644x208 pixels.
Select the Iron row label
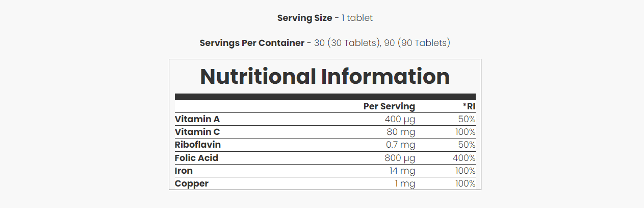(x=184, y=171)
